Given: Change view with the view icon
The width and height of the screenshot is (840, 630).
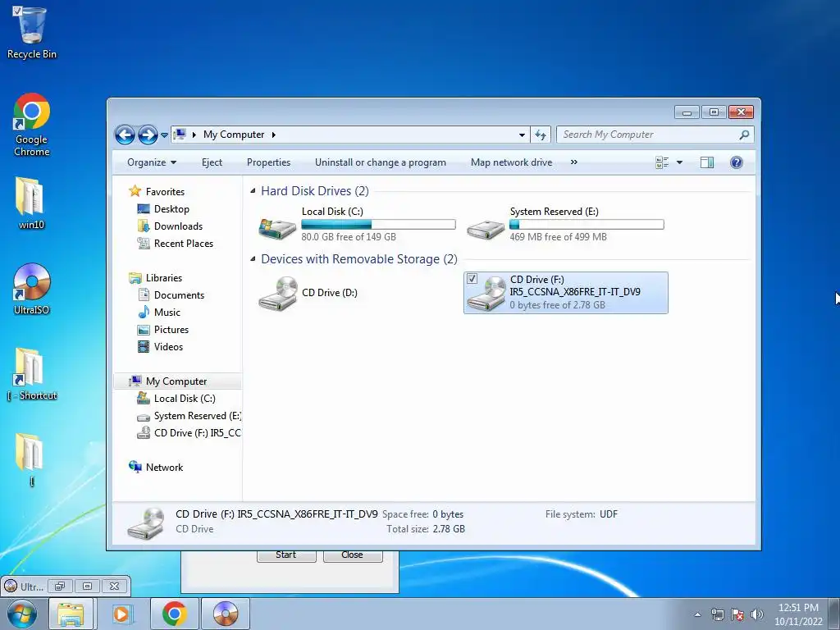Looking at the screenshot, I should click(x=662, y=162).
